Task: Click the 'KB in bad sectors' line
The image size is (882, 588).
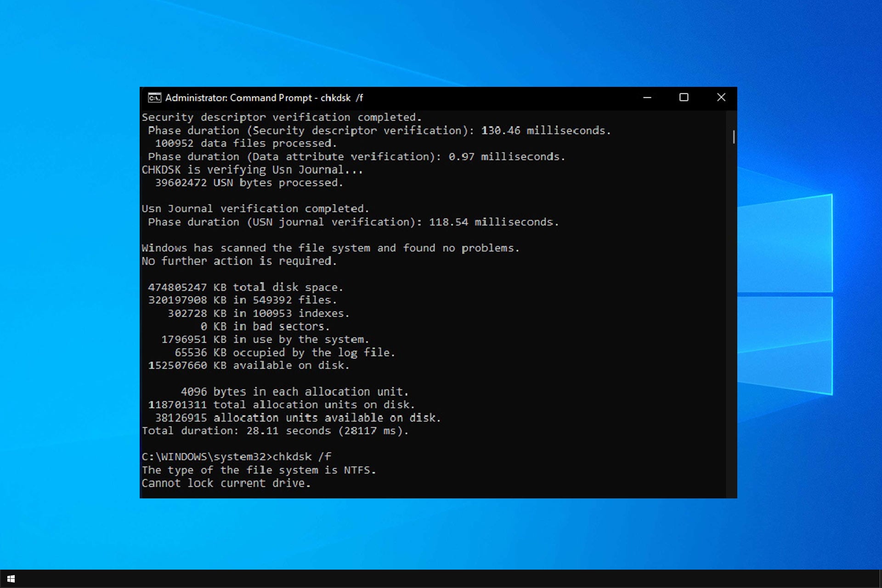Action: click(x=265, y=327)
